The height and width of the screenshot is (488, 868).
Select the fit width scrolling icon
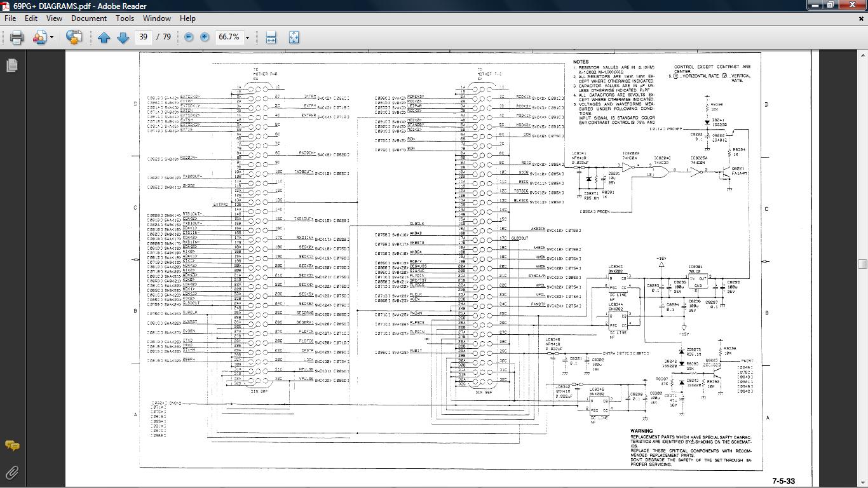tap(271, 37)
